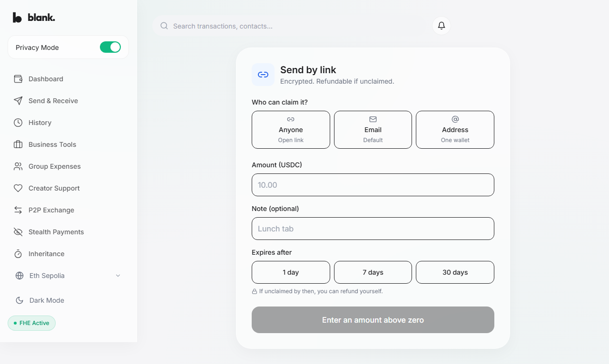Click the FHE Active status badge
The height and width of the screenshot is (364, 609).
coord(31,323)
